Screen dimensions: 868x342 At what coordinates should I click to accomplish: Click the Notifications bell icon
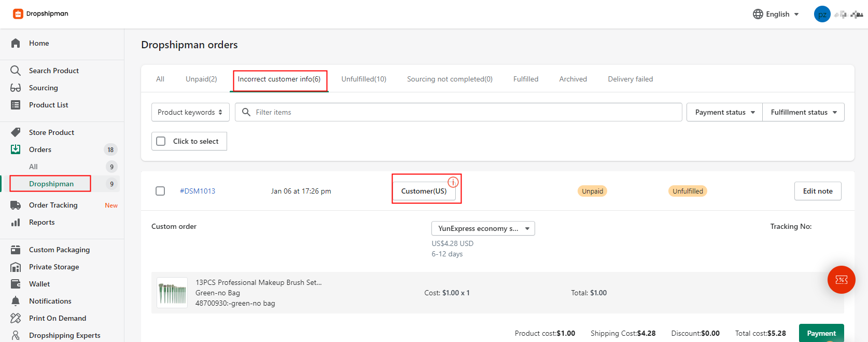point(16,301)
